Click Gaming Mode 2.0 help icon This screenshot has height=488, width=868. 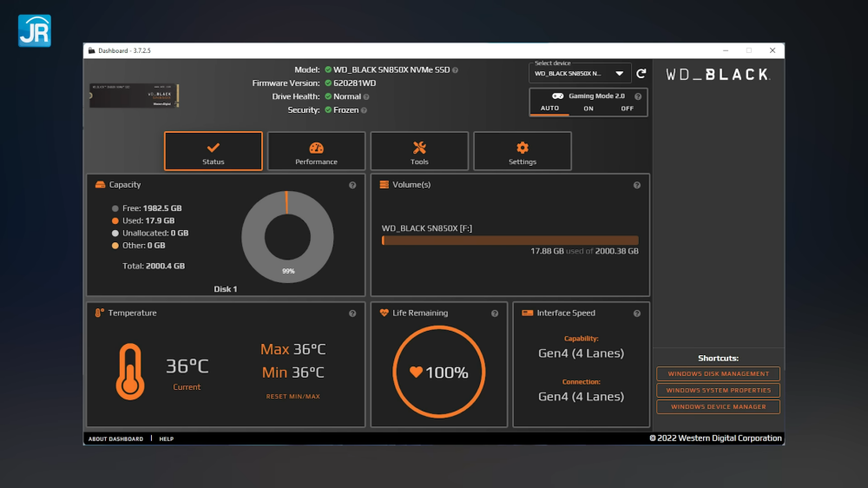638,96
